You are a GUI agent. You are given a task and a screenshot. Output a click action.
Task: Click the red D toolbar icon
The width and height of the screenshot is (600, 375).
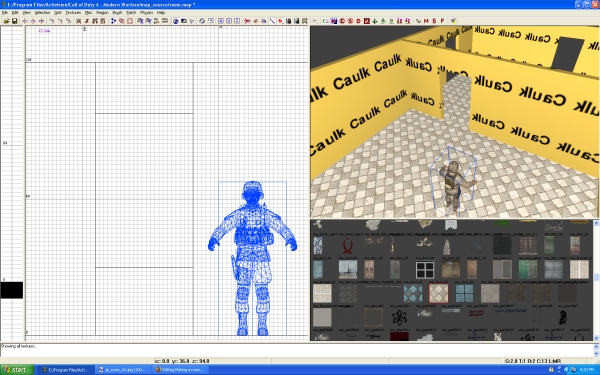pos(359,21)
